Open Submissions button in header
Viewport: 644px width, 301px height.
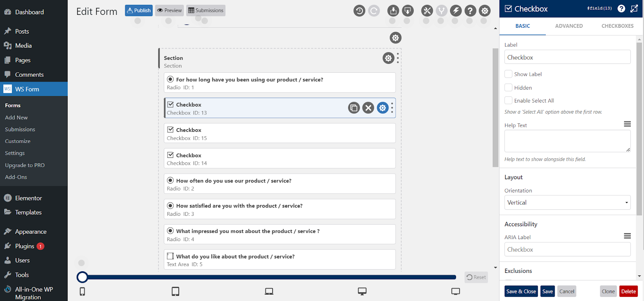pyautogui.click(x=206, y=10)
